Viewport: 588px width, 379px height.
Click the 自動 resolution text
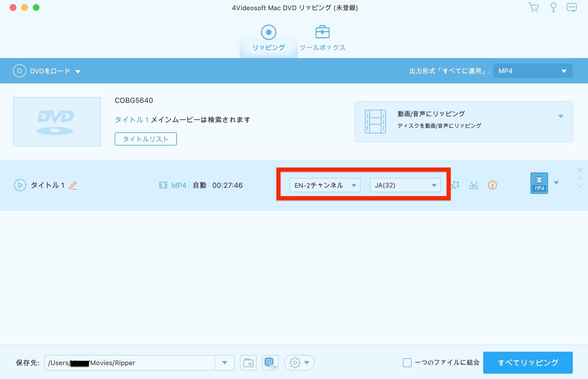(x=199, y=185)
